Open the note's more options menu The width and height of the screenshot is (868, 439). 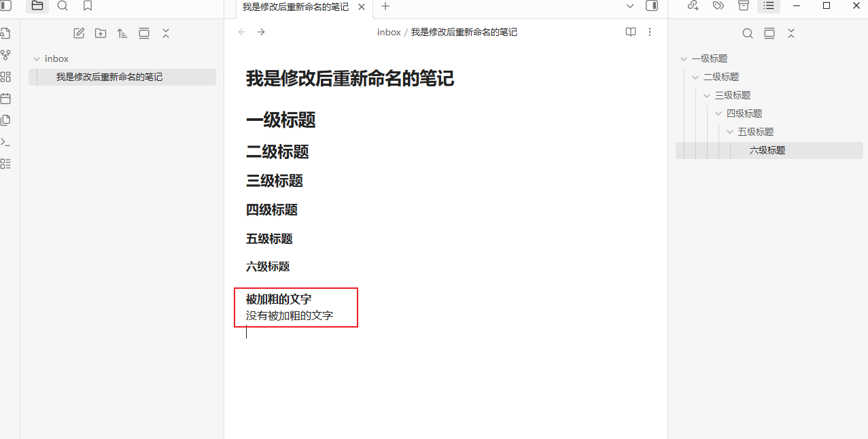(x=650, y=32)
